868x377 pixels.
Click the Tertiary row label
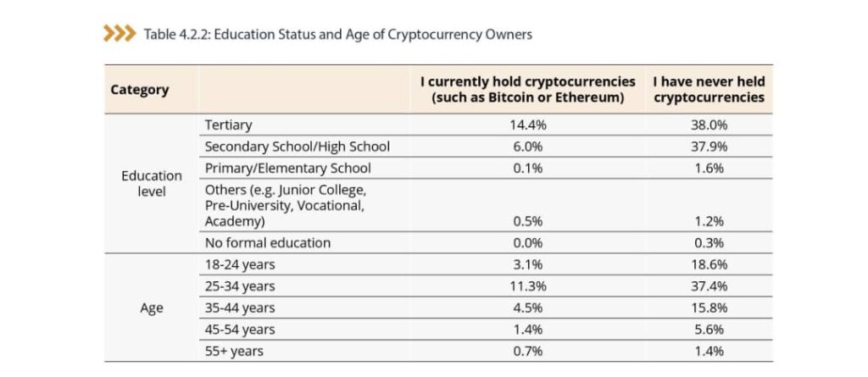coord(228,125)
